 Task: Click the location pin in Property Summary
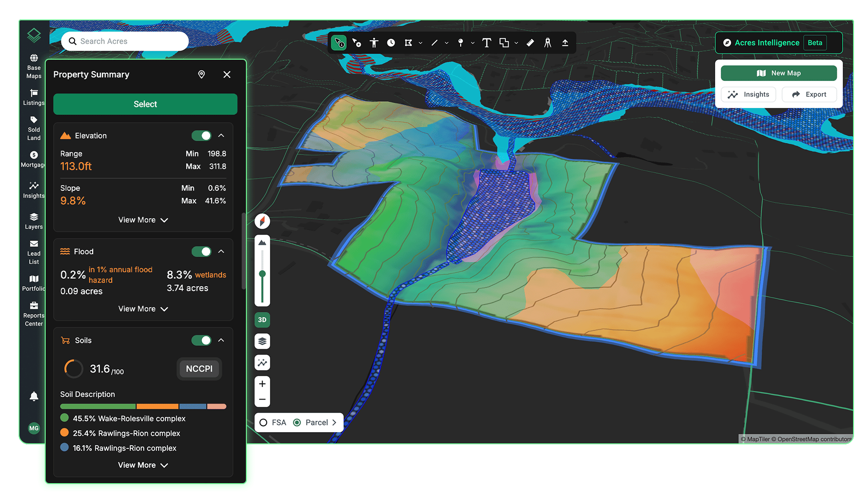click(202, 75)
